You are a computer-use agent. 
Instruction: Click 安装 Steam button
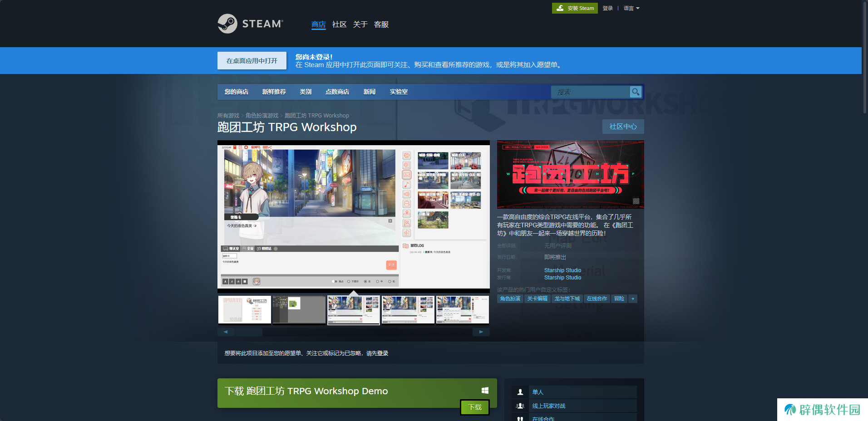pyautogui.click(x=575, y=8)
